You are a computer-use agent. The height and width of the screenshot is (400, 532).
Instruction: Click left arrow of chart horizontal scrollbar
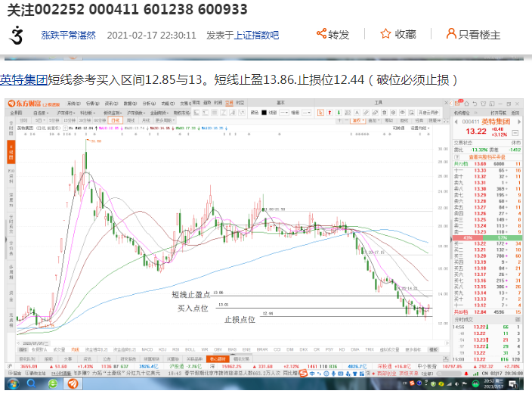tap(19, 343)
